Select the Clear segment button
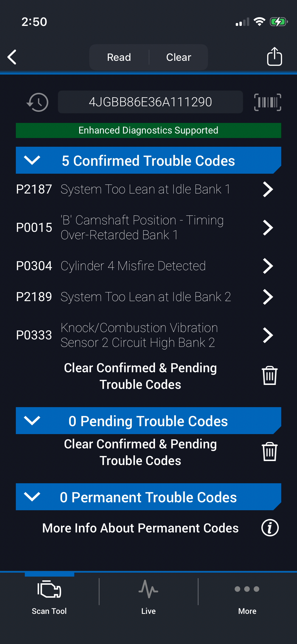 (x=178, y=57)
